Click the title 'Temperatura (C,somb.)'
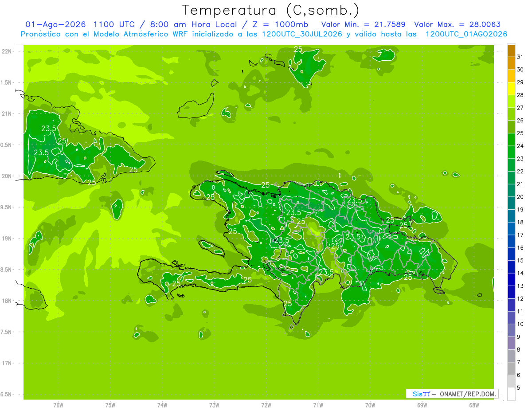The height and width of the screenshot is (411, 532). 271,10
